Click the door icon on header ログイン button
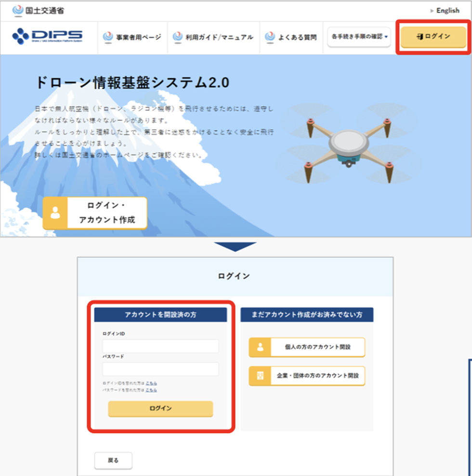Image resolution: width=472 pixels, height=476 pixels. [x=420, y=37]
